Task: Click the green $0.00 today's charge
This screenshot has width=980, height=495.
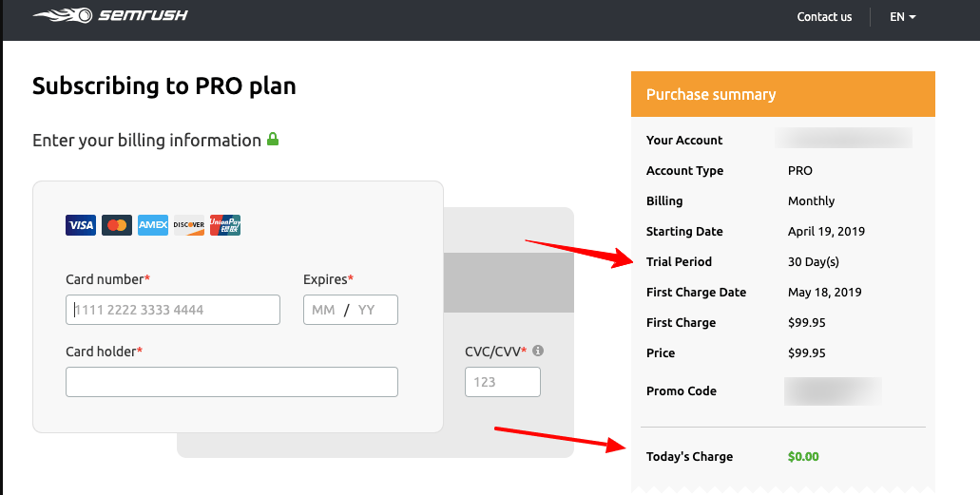Action: (803, 457)
